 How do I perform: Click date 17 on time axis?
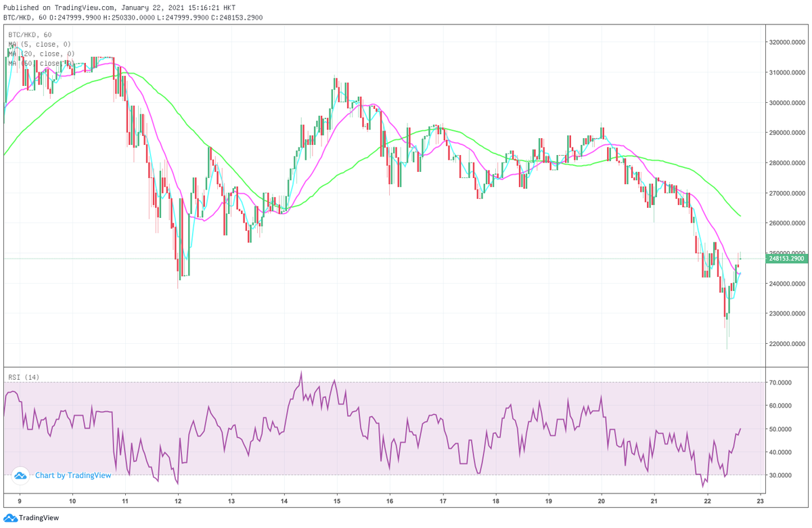[443, 502]
